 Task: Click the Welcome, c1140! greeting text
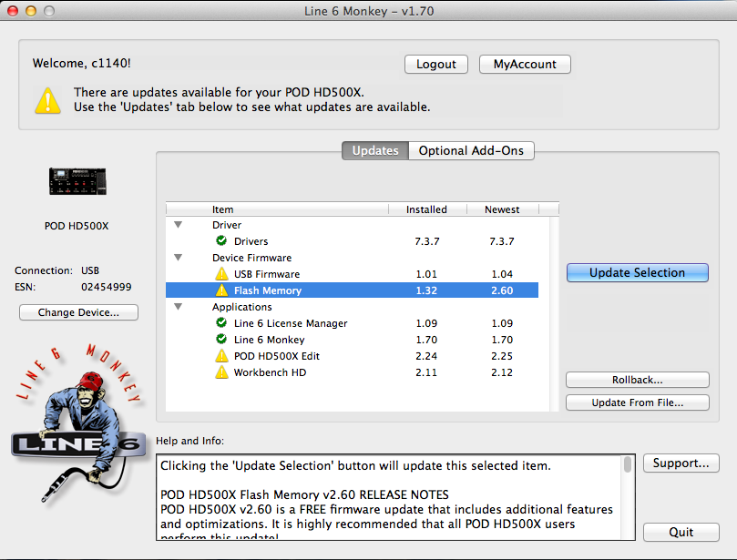(x=82, y=63)
